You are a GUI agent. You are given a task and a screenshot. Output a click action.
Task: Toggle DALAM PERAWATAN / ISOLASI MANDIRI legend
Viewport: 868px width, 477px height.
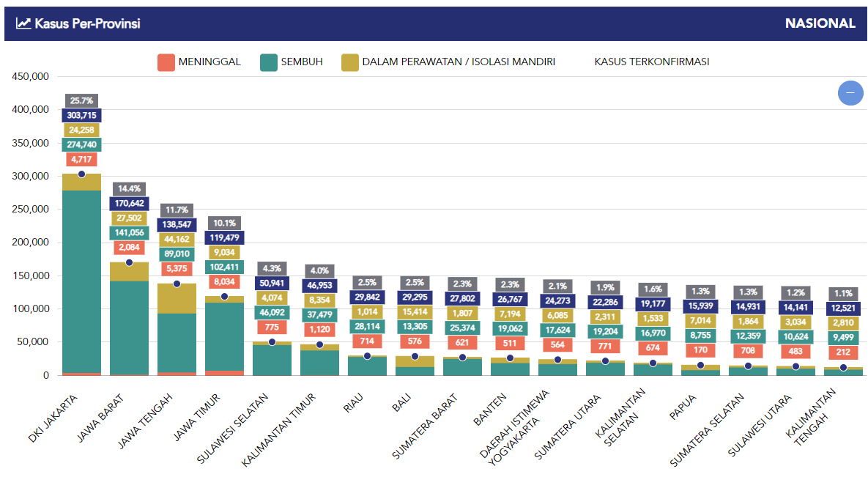[x=448, y=62]
